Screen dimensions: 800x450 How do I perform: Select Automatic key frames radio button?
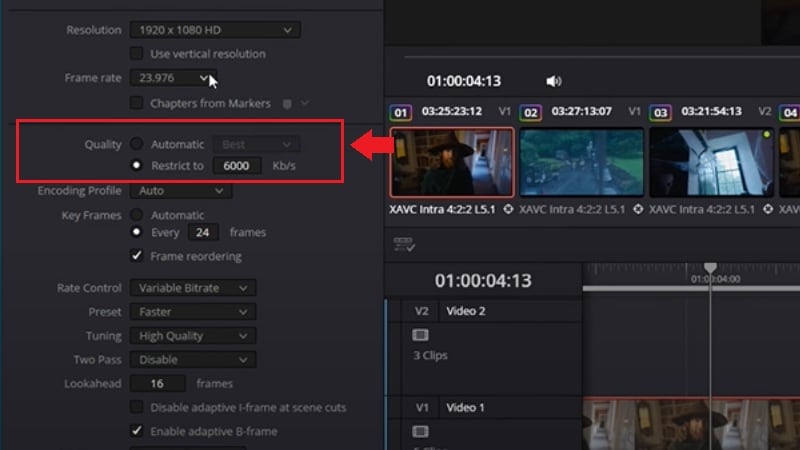pyautogui.click(x=136, y=214)
